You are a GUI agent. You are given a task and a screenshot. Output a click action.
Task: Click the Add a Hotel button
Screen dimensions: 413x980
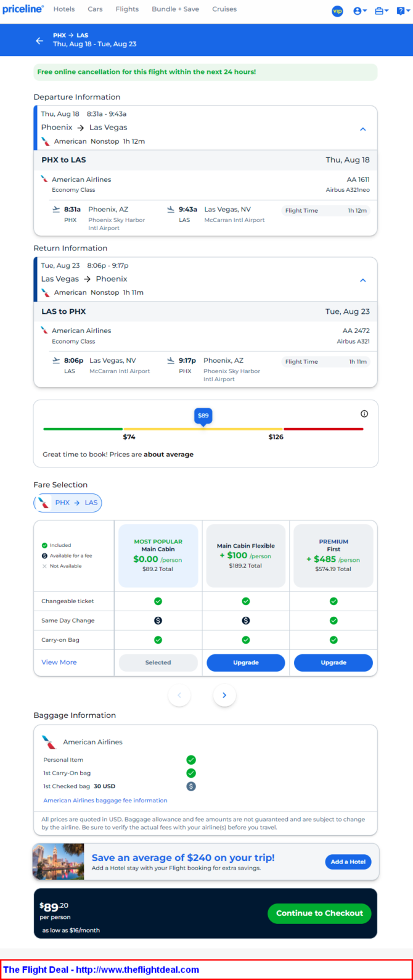point(348,862)
